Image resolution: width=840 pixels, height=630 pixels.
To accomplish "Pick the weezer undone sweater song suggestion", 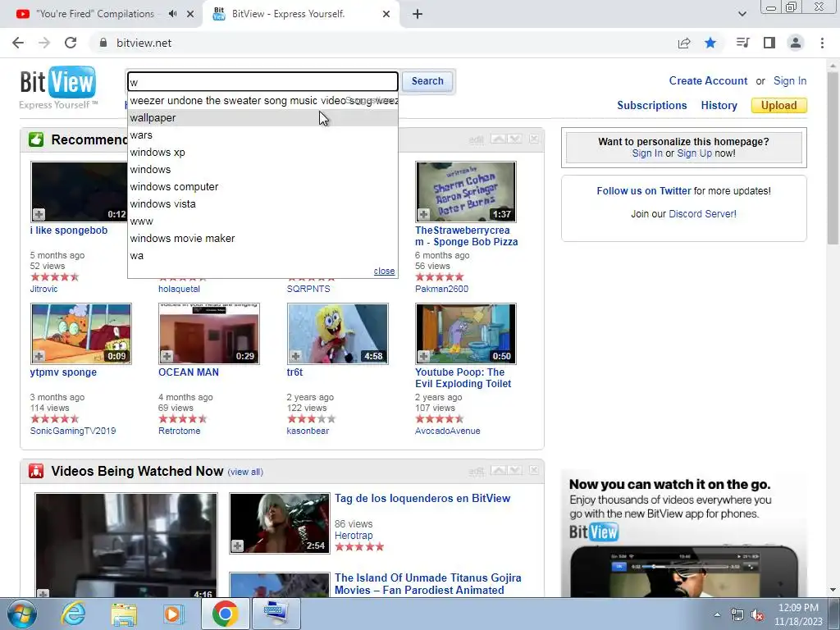I will click(x=262, y=101).
